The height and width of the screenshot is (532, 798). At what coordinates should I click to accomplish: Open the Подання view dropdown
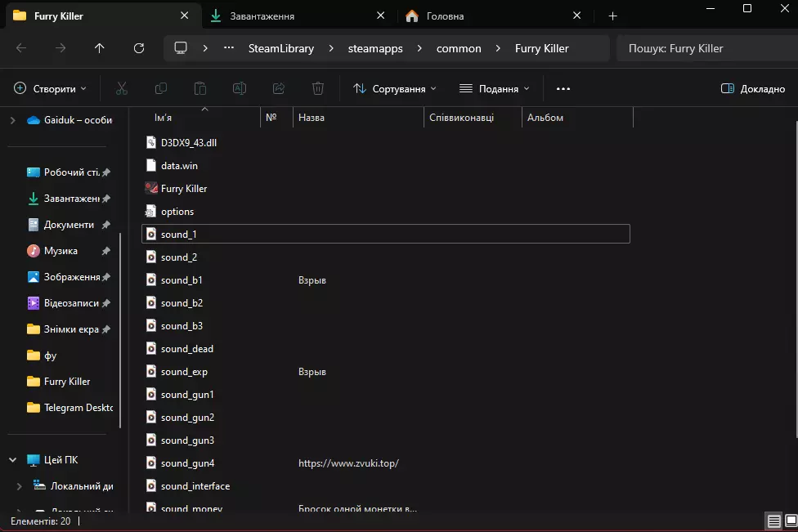[495, 88]
